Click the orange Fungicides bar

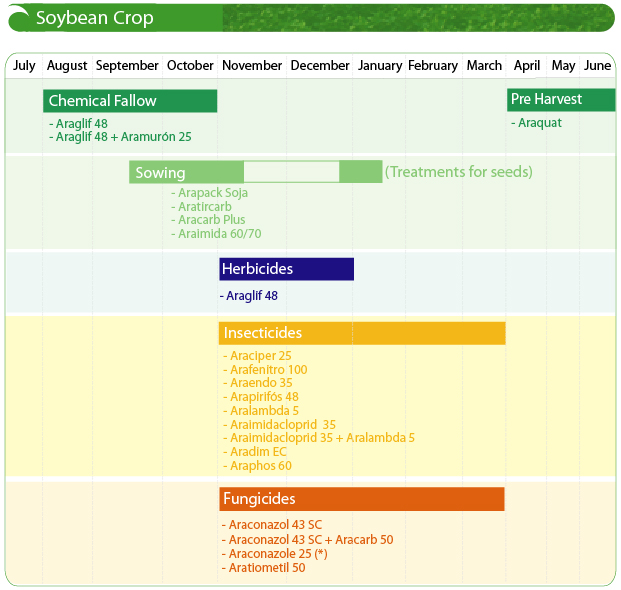[x=362, y=499]
